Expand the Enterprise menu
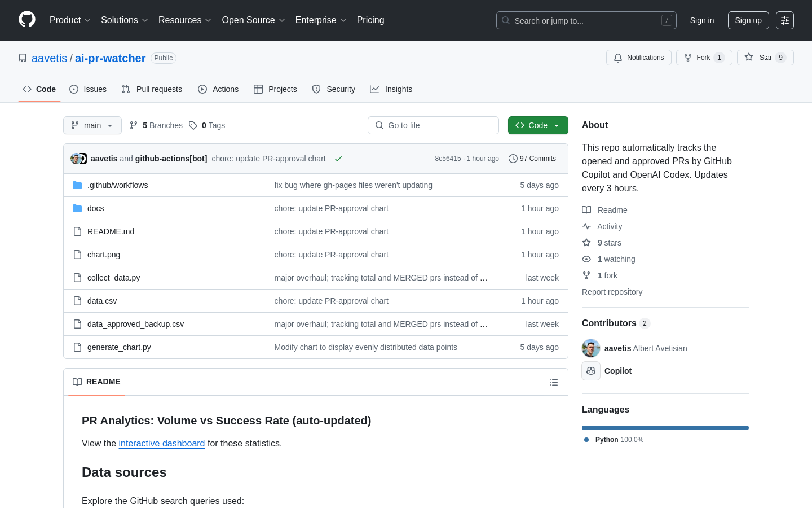Image resolution: width=812 pixels, height=508 pixels. [x=321, y=20]
